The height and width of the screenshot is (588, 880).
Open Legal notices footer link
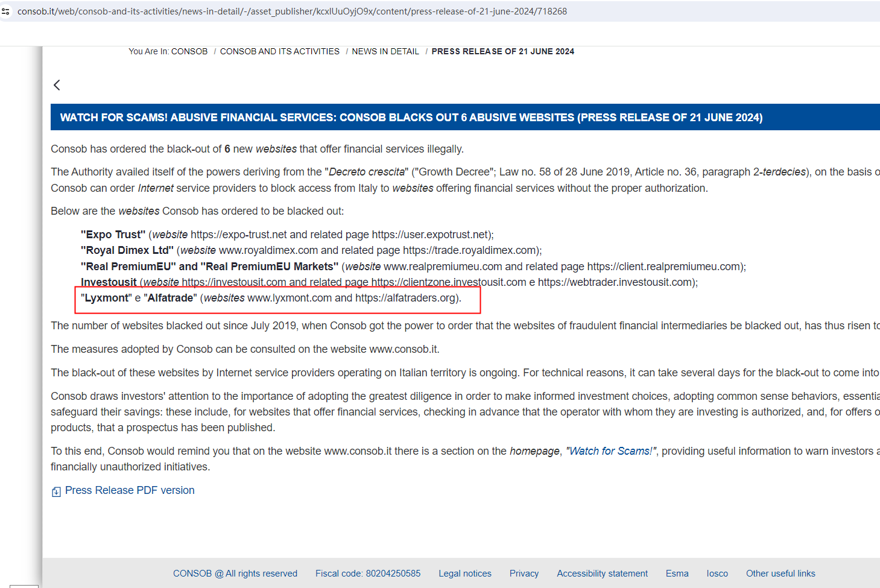(x=465, y=574)
